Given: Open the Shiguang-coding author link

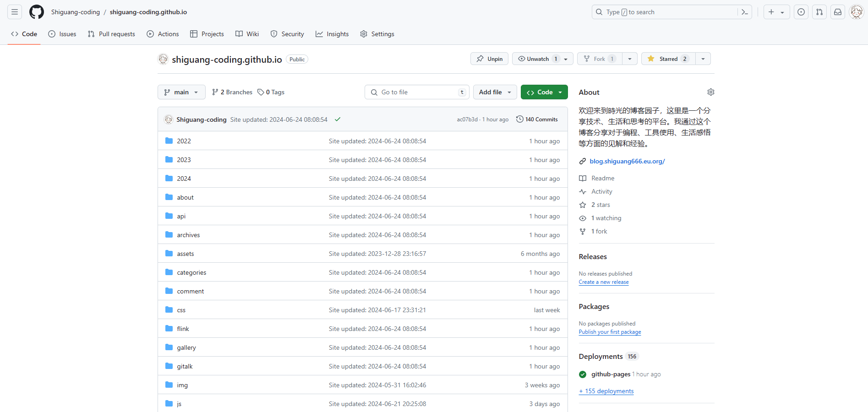Looking at the screenshot, I should [x=202, y=119].
